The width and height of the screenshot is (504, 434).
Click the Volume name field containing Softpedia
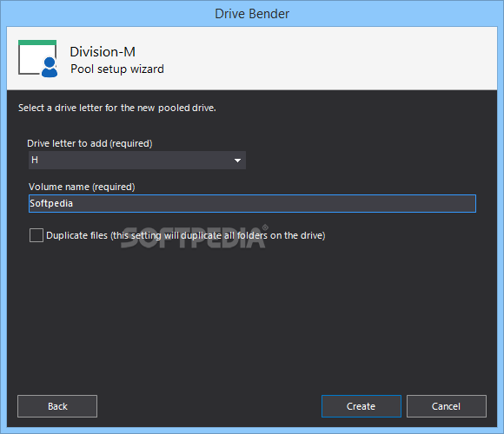tap(252, 203)
